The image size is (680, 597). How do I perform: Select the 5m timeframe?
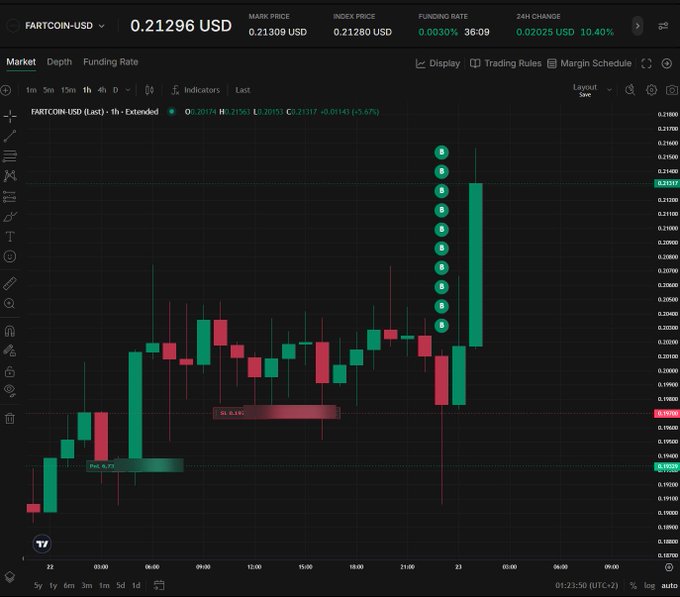(49, 90)
